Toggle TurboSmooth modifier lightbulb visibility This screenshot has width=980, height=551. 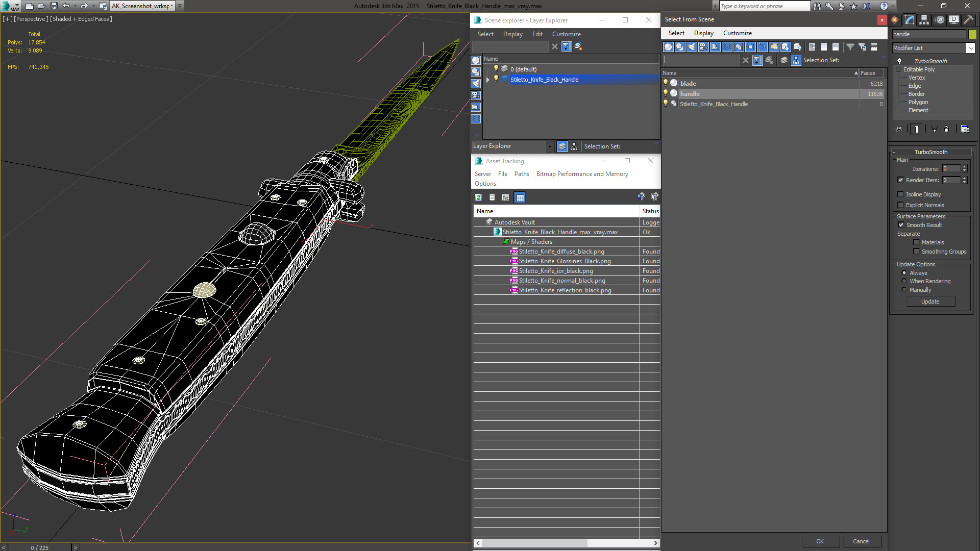(899, 61)
